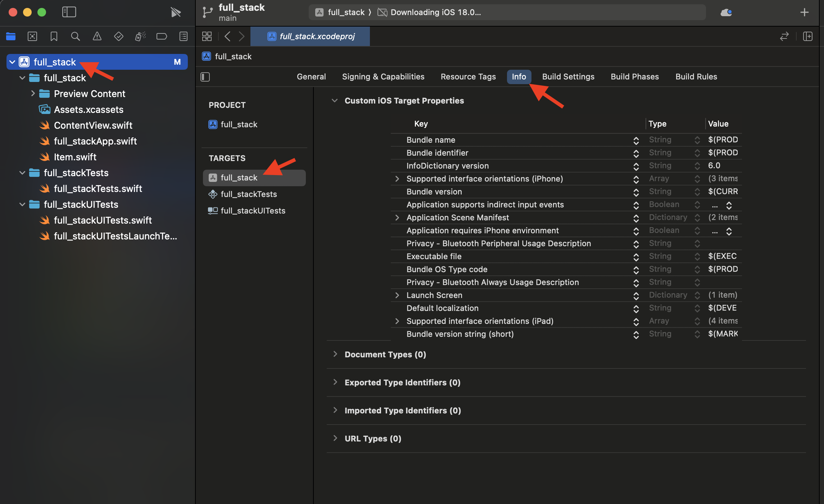The width and height of the screenshot is (824, 504).
Task: Switch to Build Phases tab
Action: pyautogui.click(x=635, y=77)
